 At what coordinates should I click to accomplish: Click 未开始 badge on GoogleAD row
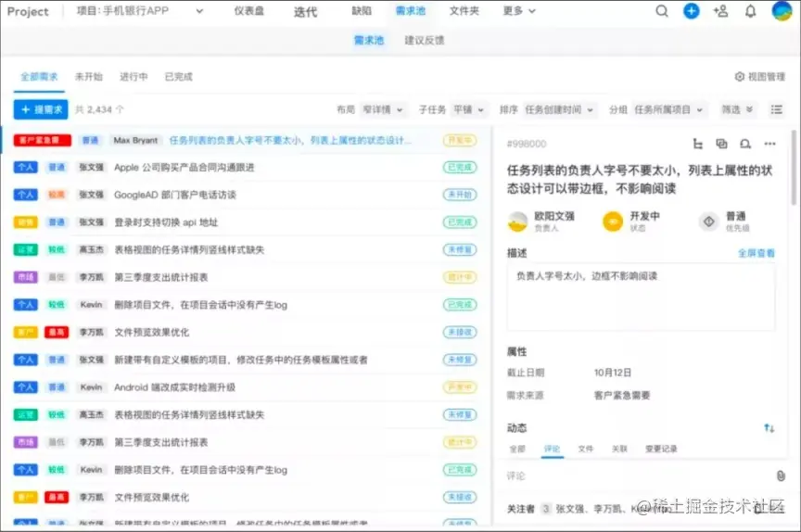coord(460,195)
